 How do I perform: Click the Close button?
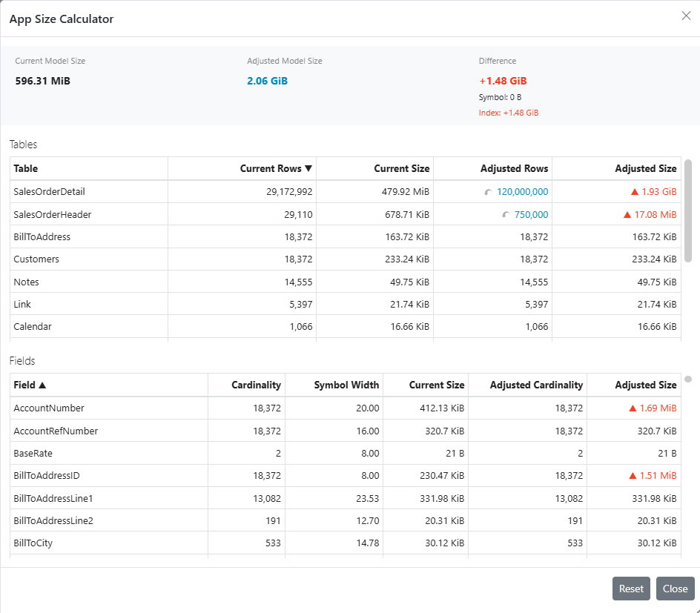coord(675,589)
